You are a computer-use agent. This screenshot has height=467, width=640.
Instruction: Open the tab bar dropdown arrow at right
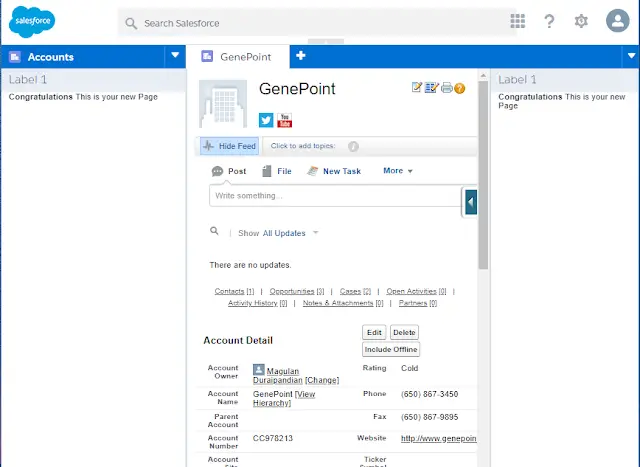(x=631, y=56)
